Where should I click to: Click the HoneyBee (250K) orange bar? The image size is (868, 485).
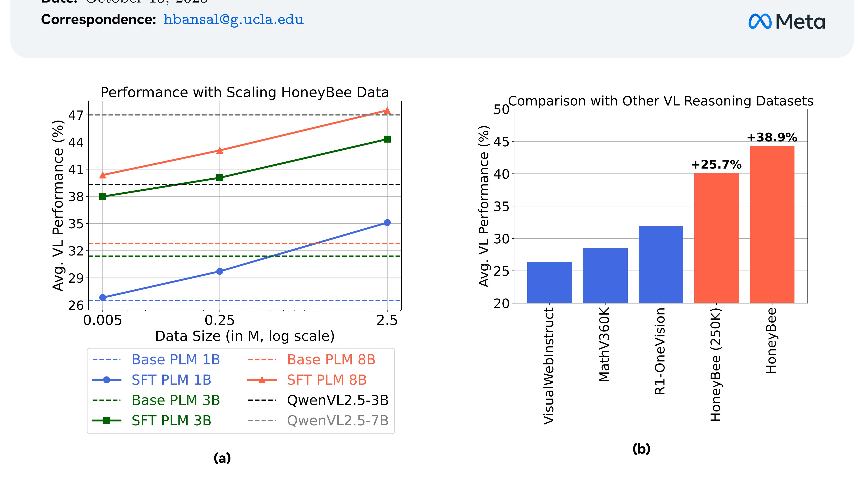716,238
